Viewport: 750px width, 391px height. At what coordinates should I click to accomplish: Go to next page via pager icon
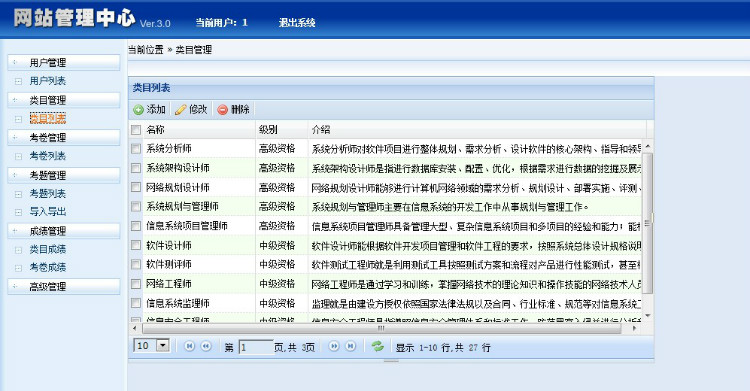point(334,346)
